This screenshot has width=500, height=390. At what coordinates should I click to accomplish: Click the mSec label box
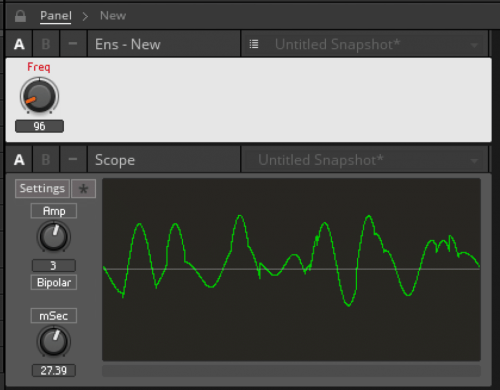[x=54, y=316]
